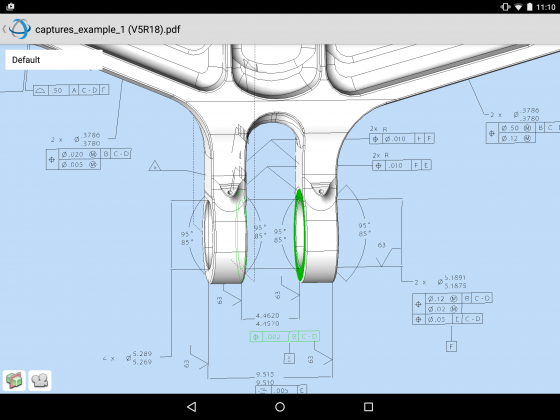Tap the battery status icon
This screenshot has width=560, height=420.
[x=530, y=7]
